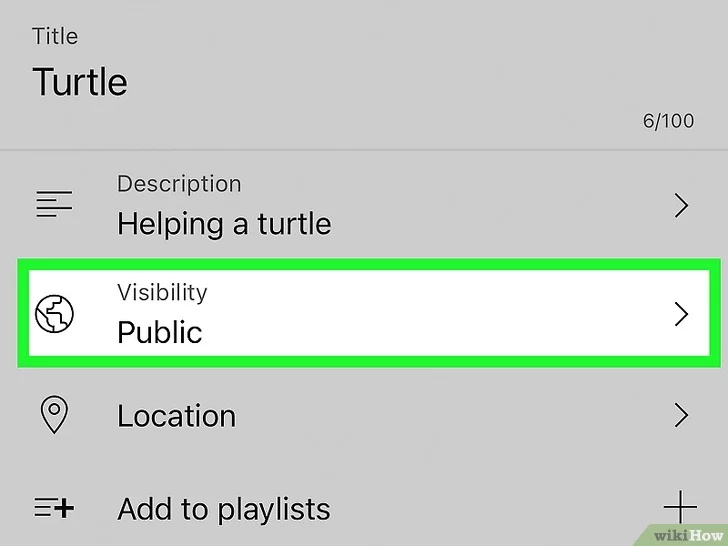728x546 pixels.
Task: Click the "Description" heading label
Action: [179, 184]
